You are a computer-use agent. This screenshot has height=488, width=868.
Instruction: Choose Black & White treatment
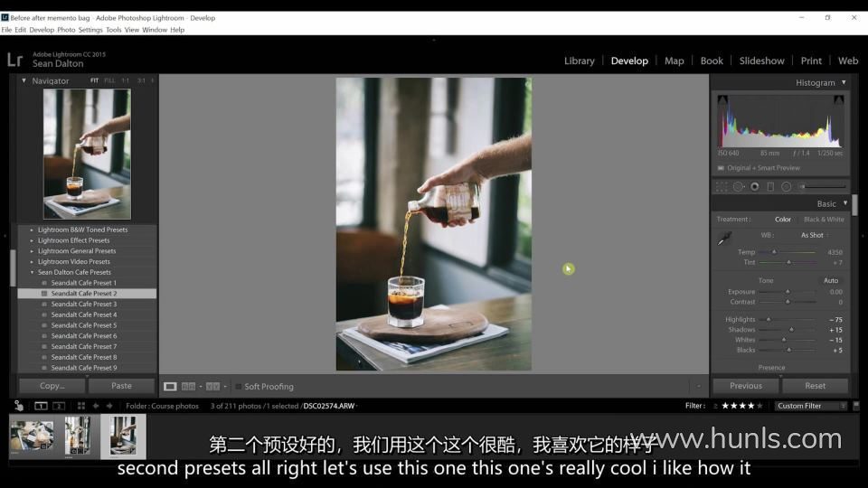[x=824, y=219]
